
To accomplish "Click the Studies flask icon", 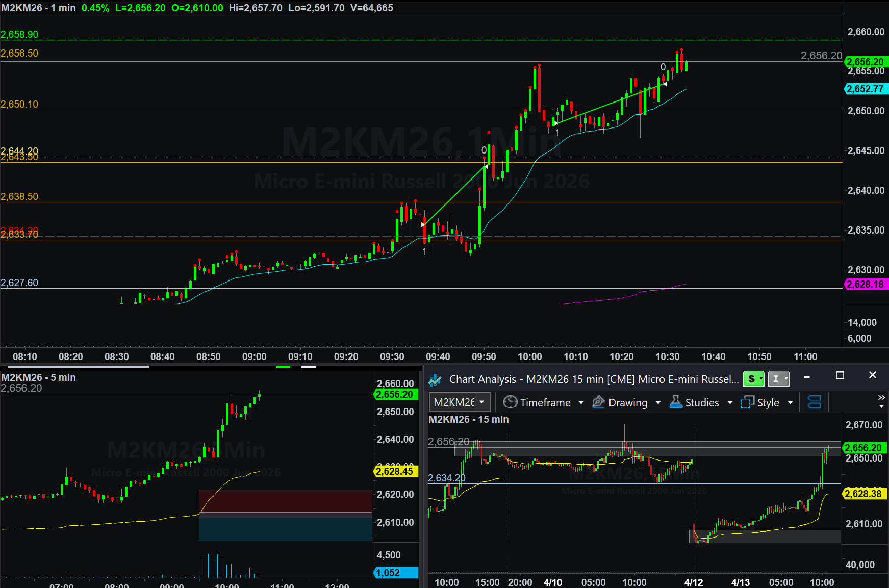I will tap(676, 402).
